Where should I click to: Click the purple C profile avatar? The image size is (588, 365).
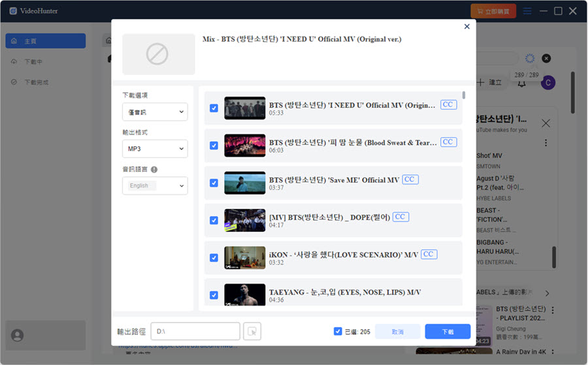[548, 82]
